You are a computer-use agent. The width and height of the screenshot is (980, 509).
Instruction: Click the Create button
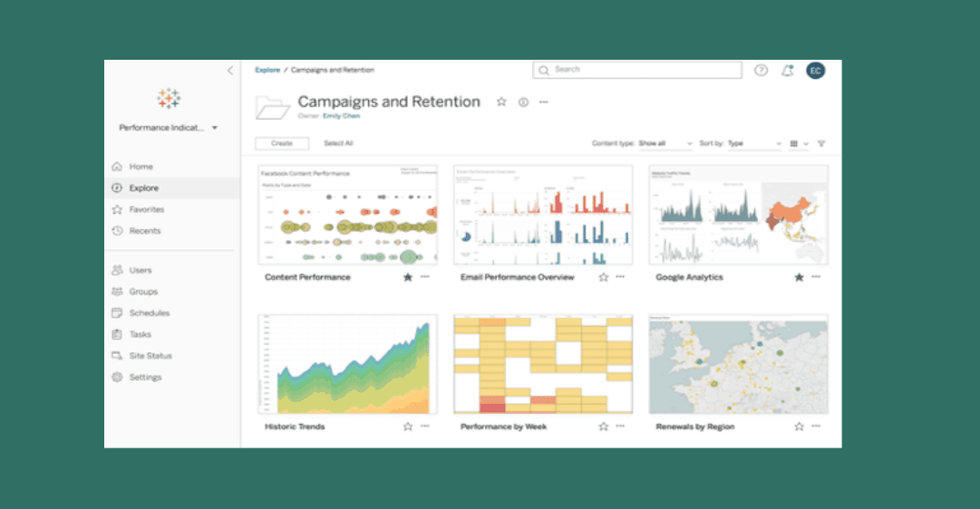pos(282,144)
